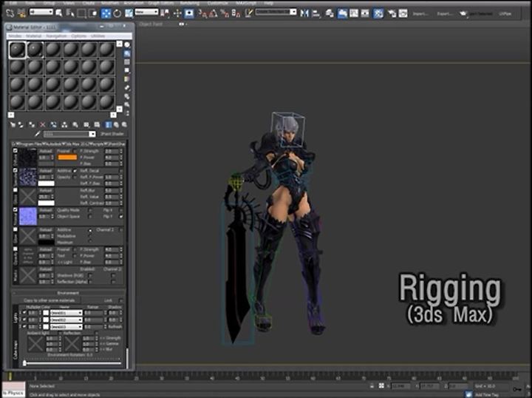Toggle the Specular map checkbox
This screenshot has width=532, height=398.
coord(16,170)
